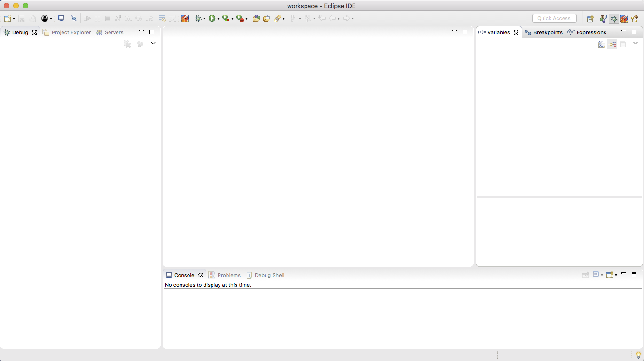The width and height of the screenshot is (644, 361).
Task: Click the Save icon in toolbar
Action: (22, 18)
